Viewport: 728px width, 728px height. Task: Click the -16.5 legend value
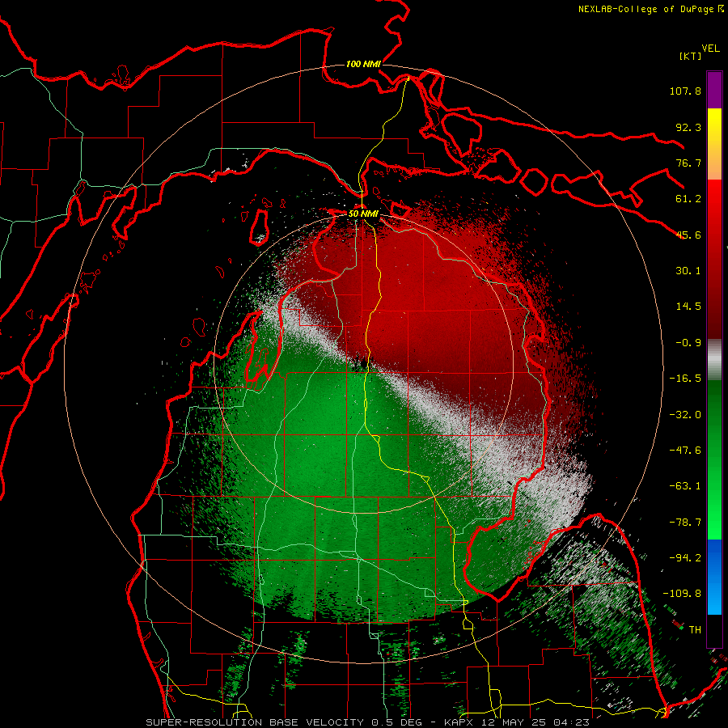[685, 379]
